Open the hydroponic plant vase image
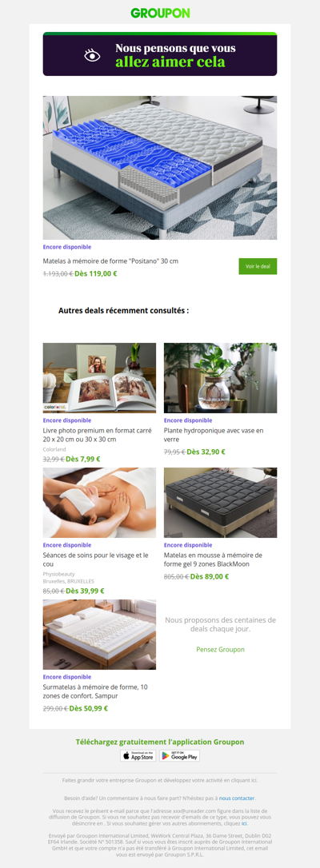The height and width of the screenshot is (868, 320). (x=220, y=377)
